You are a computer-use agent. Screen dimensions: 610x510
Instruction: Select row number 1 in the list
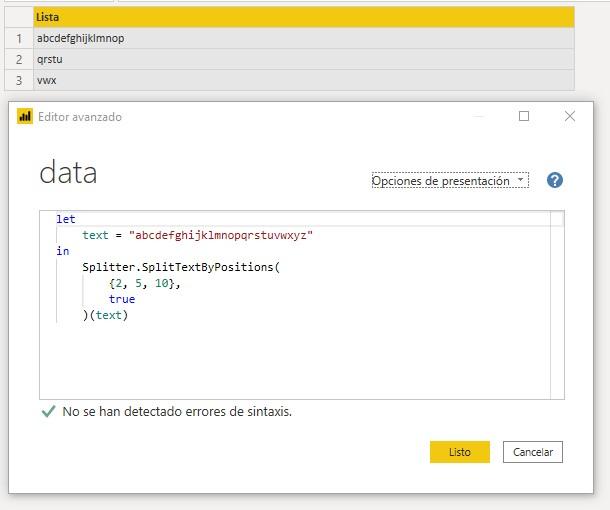tap(18, 38)
